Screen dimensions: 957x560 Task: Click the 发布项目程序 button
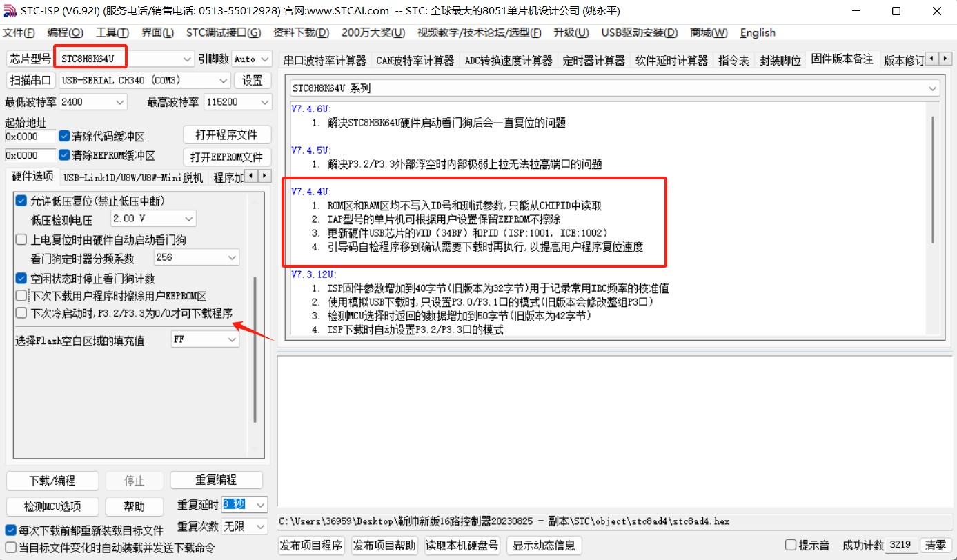(311, 545)
